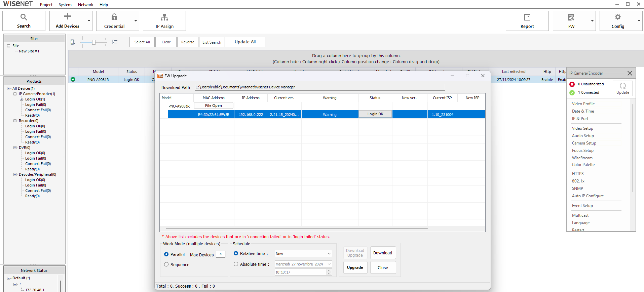
Task: Click the Download button
Action: pos(383,253)
